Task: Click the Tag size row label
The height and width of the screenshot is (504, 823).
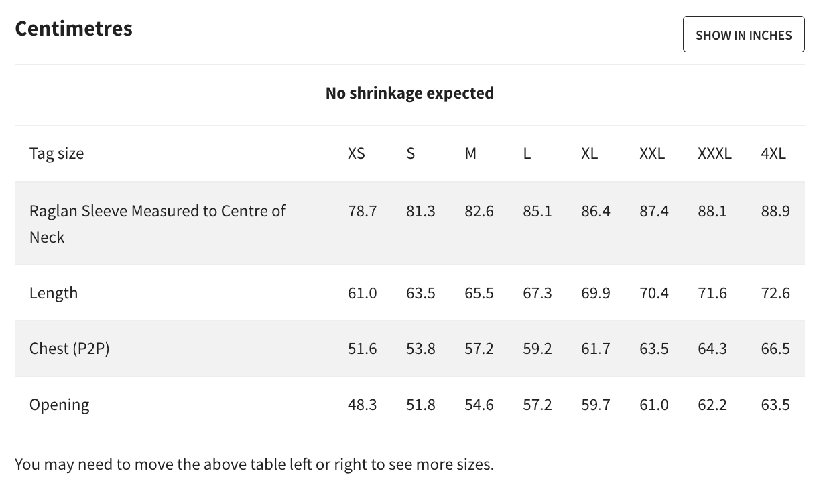Action: click(x=57, y=153)
